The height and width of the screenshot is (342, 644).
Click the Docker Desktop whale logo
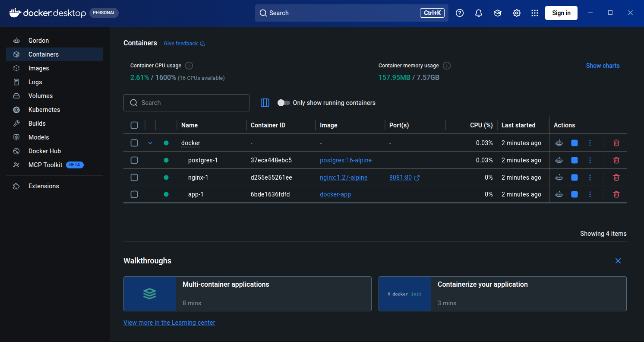point(15,13)
